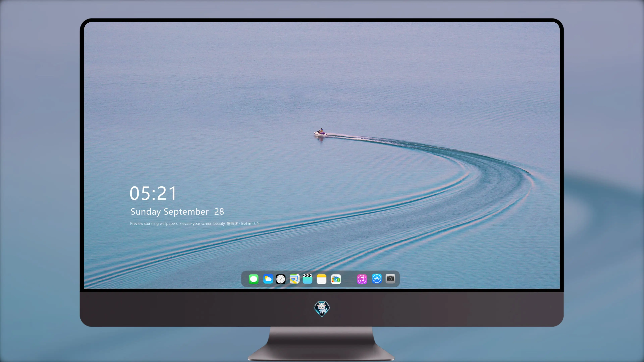Open the Clock app in the dock
644x362 pixels.
pos(281,279)
